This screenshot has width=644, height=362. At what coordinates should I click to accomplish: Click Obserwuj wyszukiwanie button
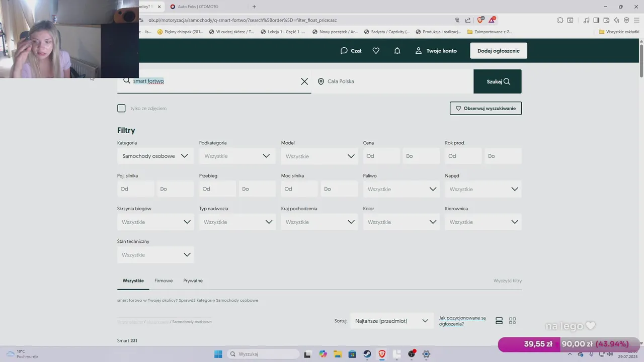486,108
